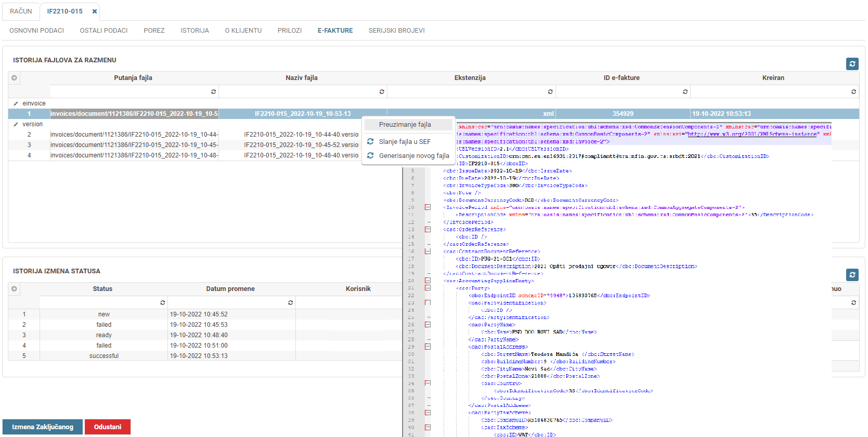Reset the Datum promene filter icon
868x437 pixels.
tap(290, 303)
